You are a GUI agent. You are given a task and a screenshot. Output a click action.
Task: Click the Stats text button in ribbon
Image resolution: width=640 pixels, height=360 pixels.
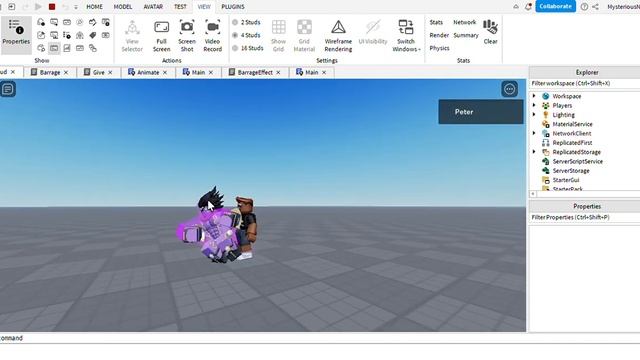coord(436,22)
